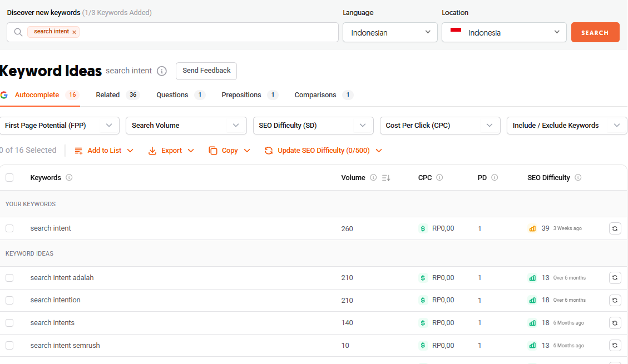This screenshot has height=364, width=628.
Task: Click info icon beside Keywords column header
Action: coord(69,178)
